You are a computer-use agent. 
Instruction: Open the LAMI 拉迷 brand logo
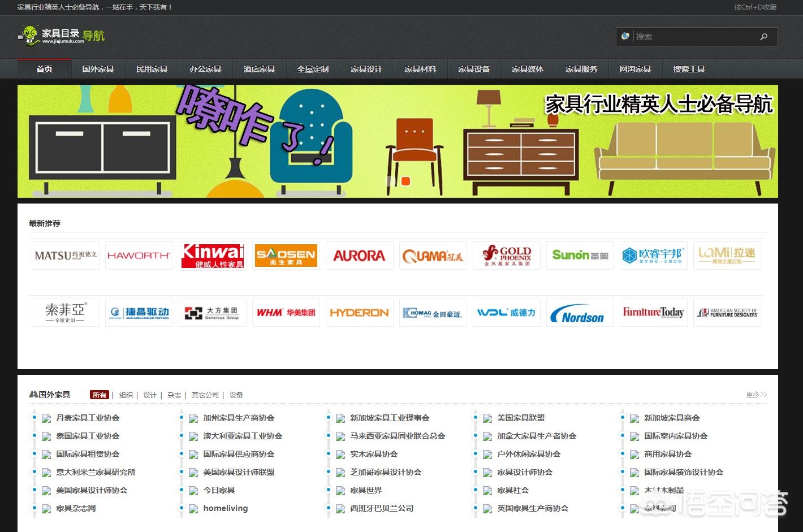(727, 256)
